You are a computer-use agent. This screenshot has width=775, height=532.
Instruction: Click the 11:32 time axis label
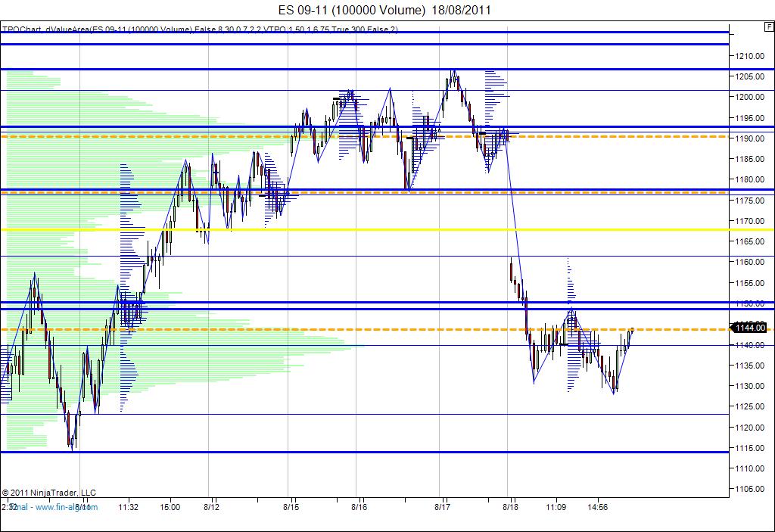128,507
